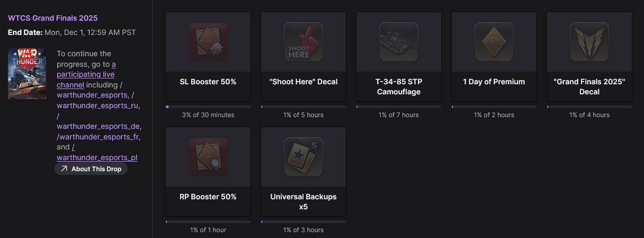644x238 pixels.
Task: Select the Universal Backups x5 icon
Action: click(303, 156)
